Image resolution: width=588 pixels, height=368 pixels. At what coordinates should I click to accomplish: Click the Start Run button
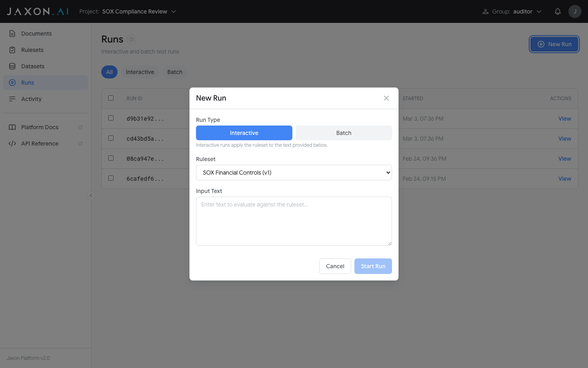373,266
